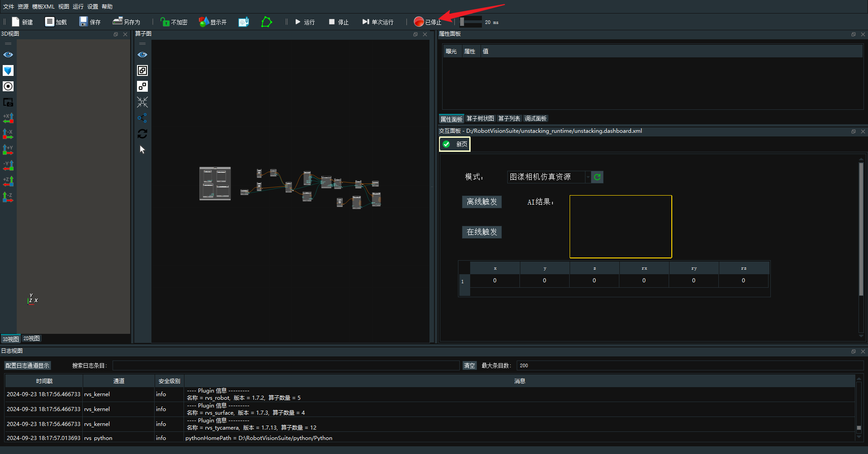This screenshot has width=868, height=454.
Task: Switch to the 2D视图 tab
Action: [x=32, y=338]
